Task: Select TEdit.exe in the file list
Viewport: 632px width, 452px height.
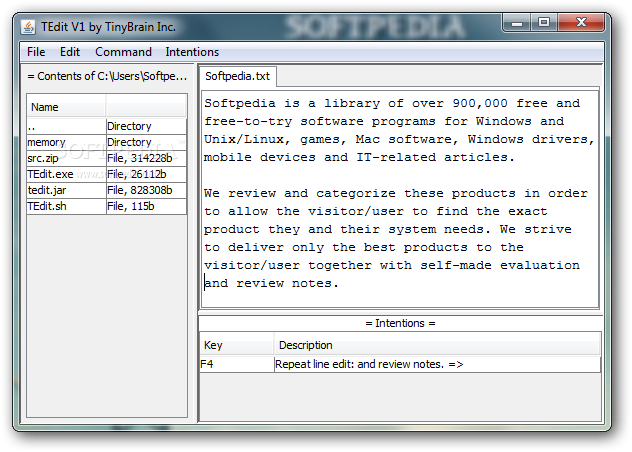Action: (x=67, y=174)
